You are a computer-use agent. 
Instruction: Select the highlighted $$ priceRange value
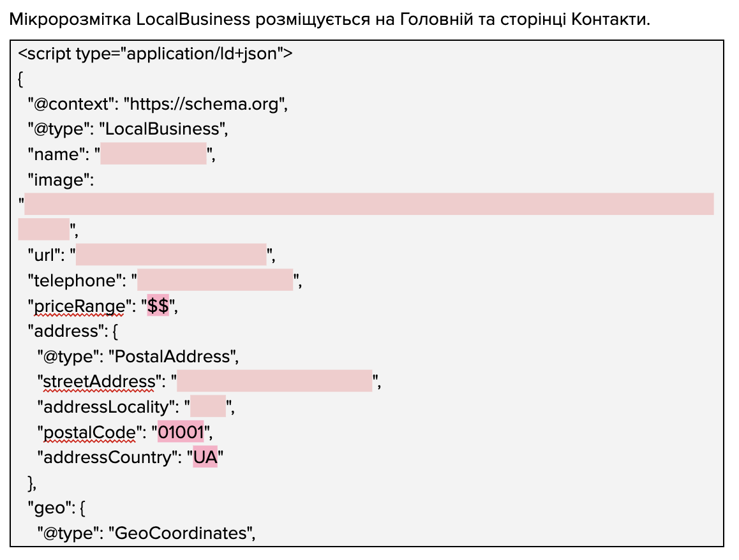158,306
